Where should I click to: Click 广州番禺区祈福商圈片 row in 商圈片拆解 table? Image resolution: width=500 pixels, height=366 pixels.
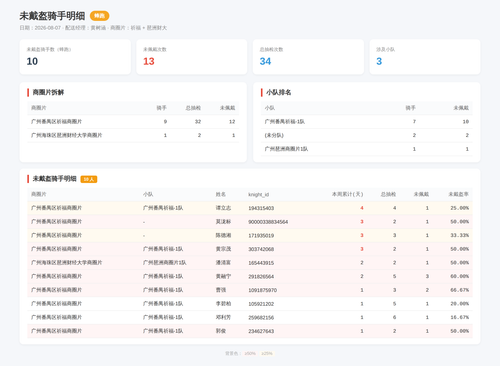click(x=133, y=122)
